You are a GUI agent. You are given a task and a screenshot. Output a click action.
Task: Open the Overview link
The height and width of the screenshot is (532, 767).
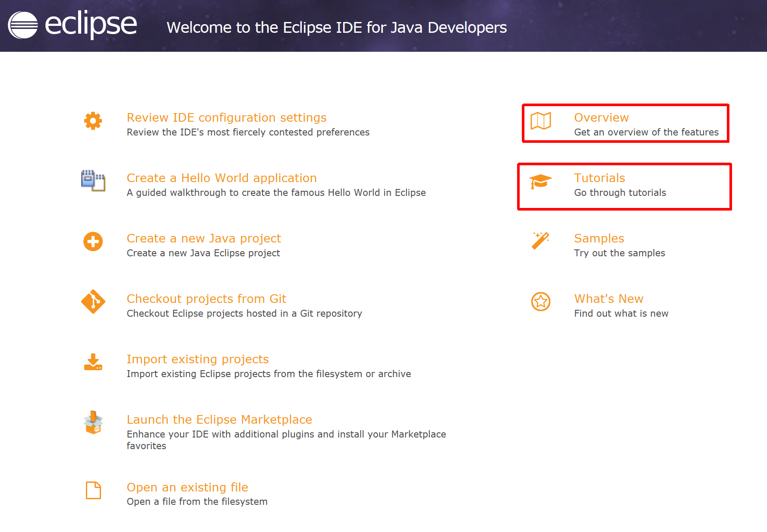tap(601, 117)
